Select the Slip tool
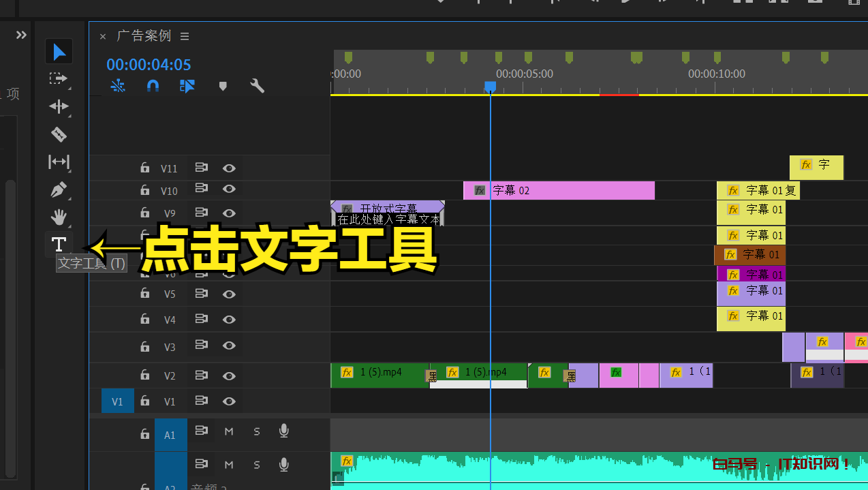 [59, 162]
